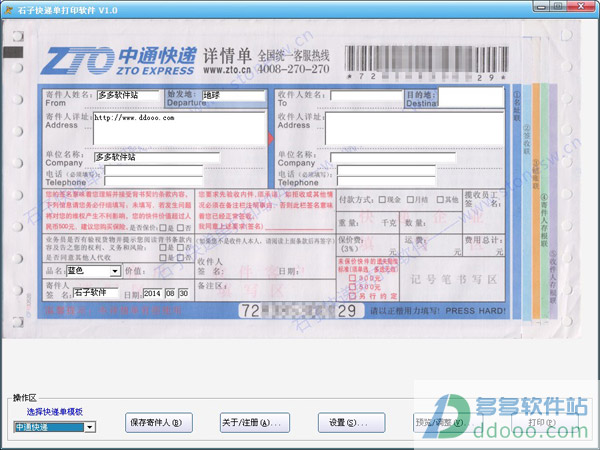The width and height of the screenshot is (600, 450).
Task: Click the year field 2014
Action: click(152, 293)
